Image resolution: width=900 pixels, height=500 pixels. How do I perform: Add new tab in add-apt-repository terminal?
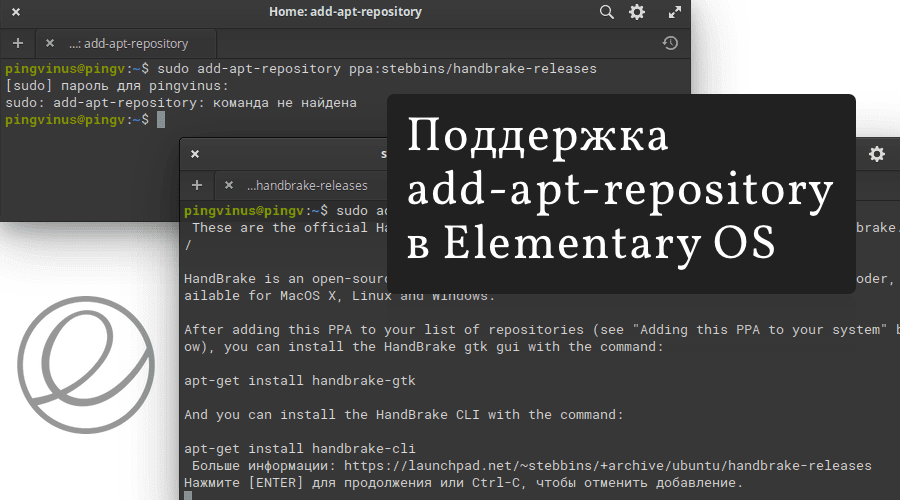click(x=18, y=43)
